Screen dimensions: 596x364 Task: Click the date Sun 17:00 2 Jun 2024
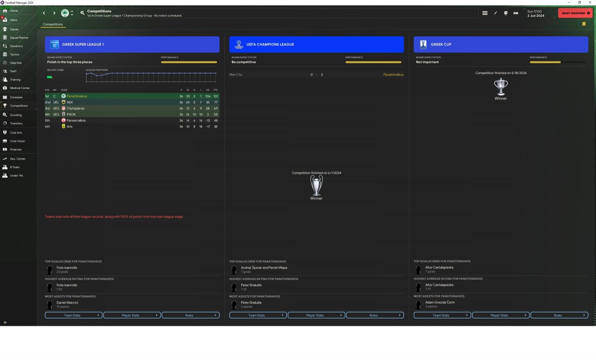[x=537, y=13]
